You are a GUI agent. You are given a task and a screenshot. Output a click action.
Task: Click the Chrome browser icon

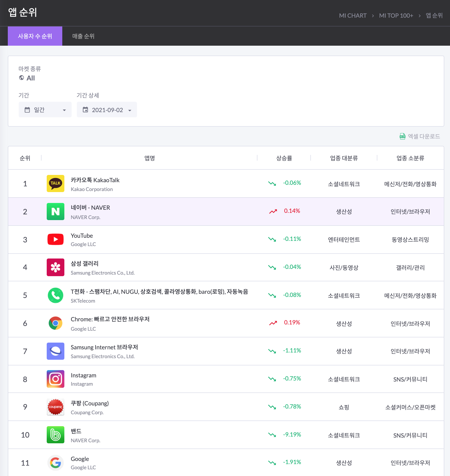coord(56,323)
